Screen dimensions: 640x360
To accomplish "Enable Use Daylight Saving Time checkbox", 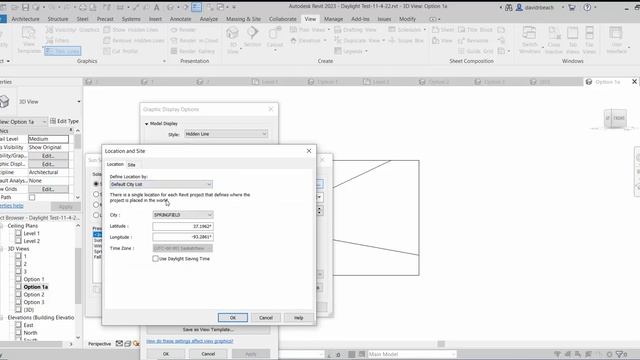I will pos(156,259).
